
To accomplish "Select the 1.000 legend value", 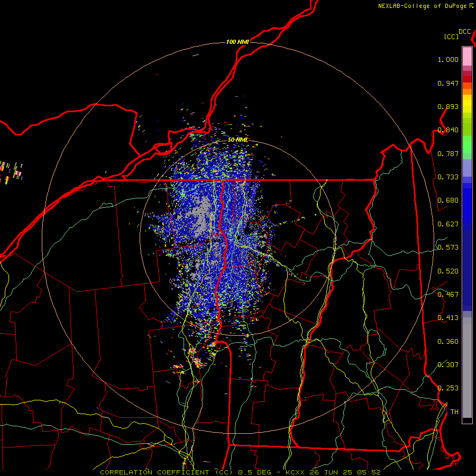I will tap(448, 59).
